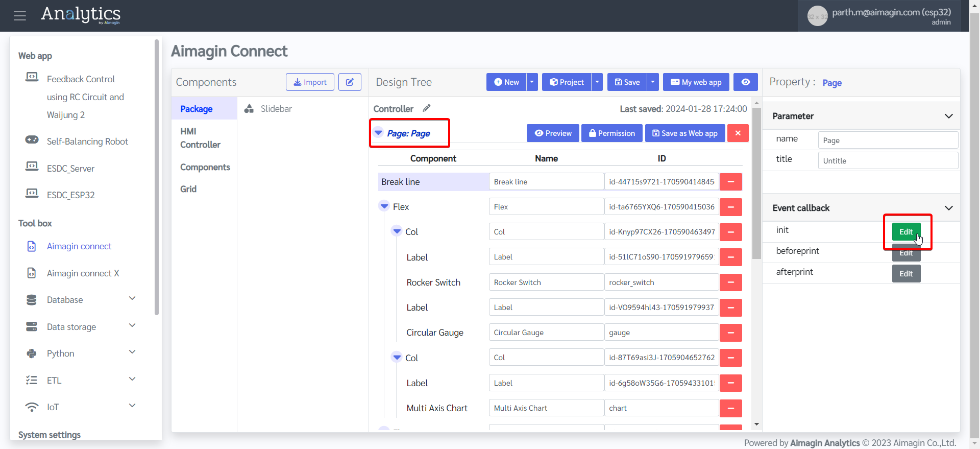Viewport: 980px width, 449px height.
Task: Select the Slidebar package item
Action: pos(276,109)
